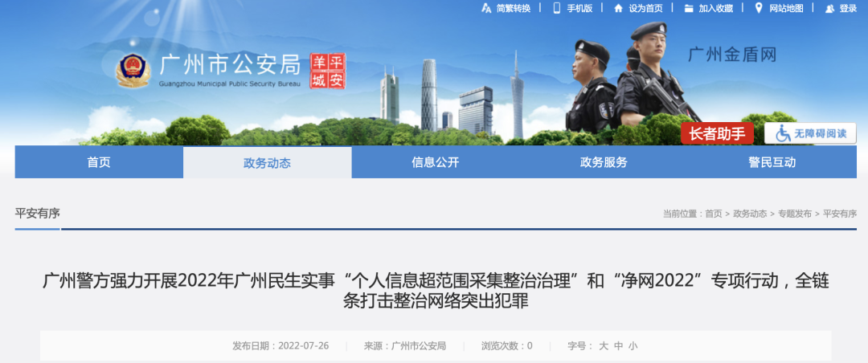Click the 无障碍阅读 button
The image size is (868, 363).
810,133
